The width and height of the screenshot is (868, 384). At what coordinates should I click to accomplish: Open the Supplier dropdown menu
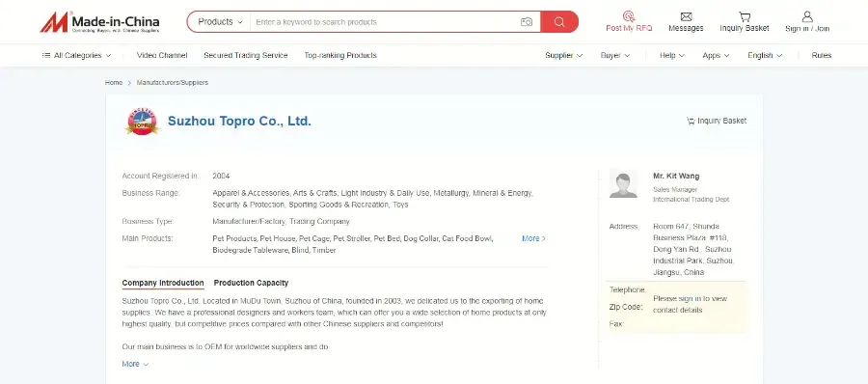(563, 55)
